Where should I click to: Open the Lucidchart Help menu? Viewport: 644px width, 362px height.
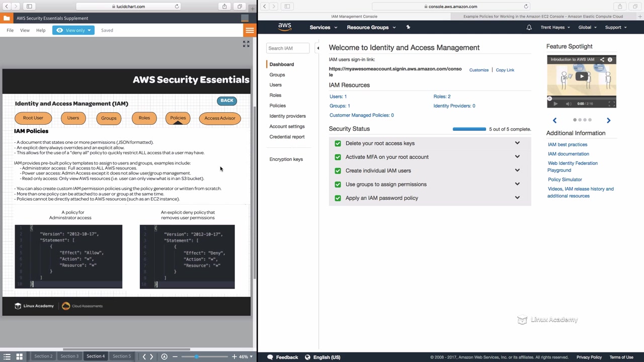click(41, 30)
